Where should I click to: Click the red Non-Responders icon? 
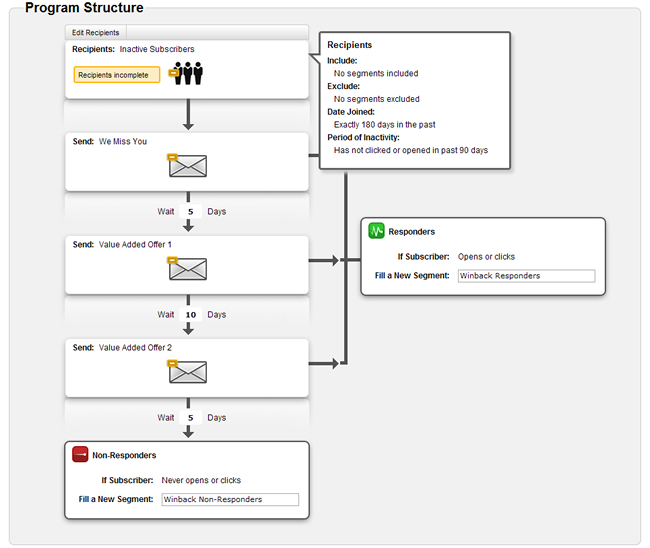[x=81, y=455]
